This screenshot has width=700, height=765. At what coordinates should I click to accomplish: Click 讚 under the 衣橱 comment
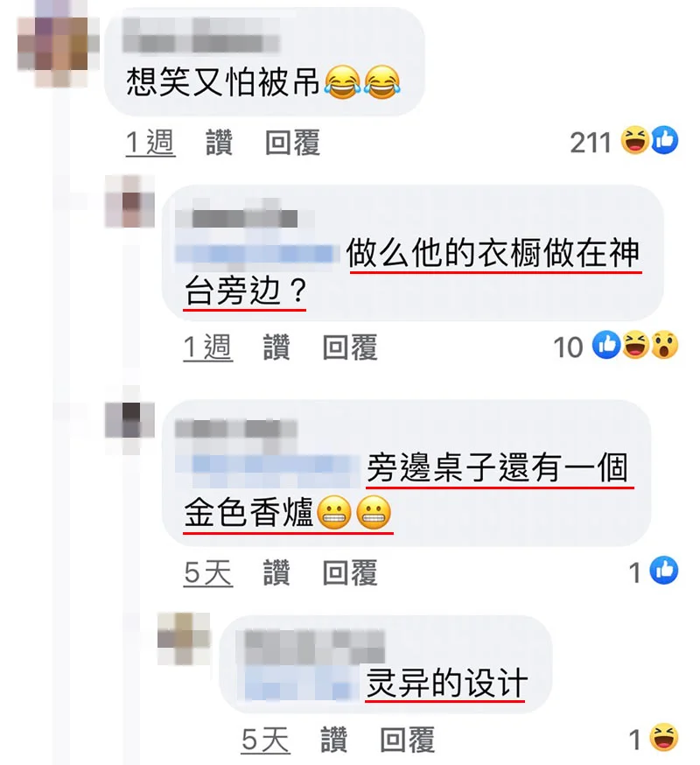click(x=276, y=347)
